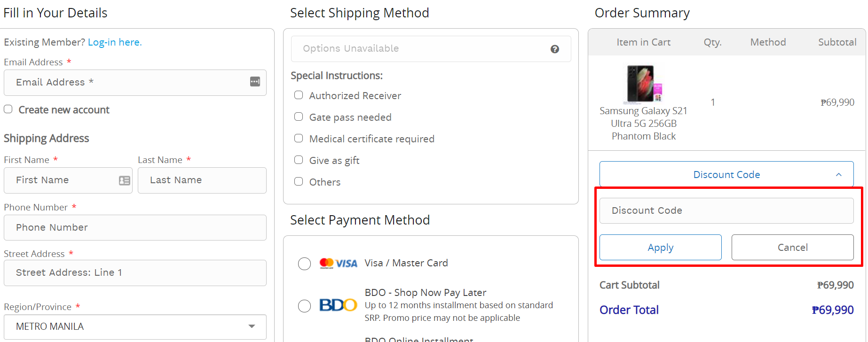The width and height of the screenshot is (868, 342).
Task: Tick the Create new account checkbox
Action: (x=8, y=109)
